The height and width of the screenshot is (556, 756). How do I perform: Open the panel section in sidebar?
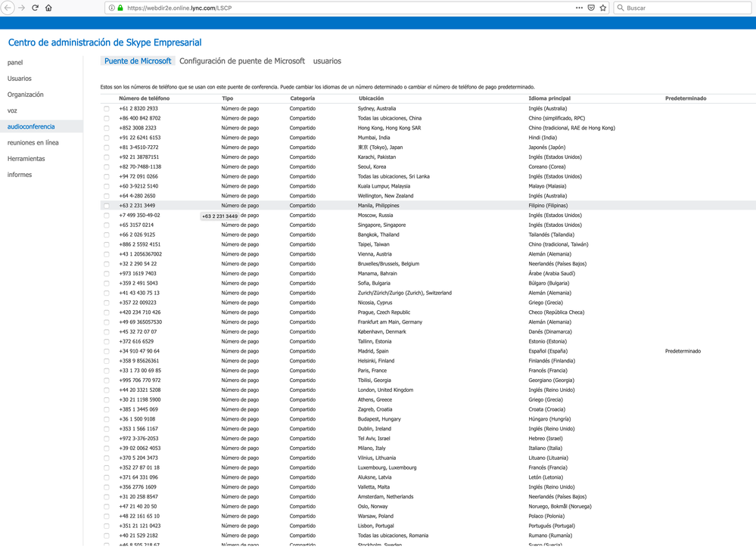pos(15,63)
